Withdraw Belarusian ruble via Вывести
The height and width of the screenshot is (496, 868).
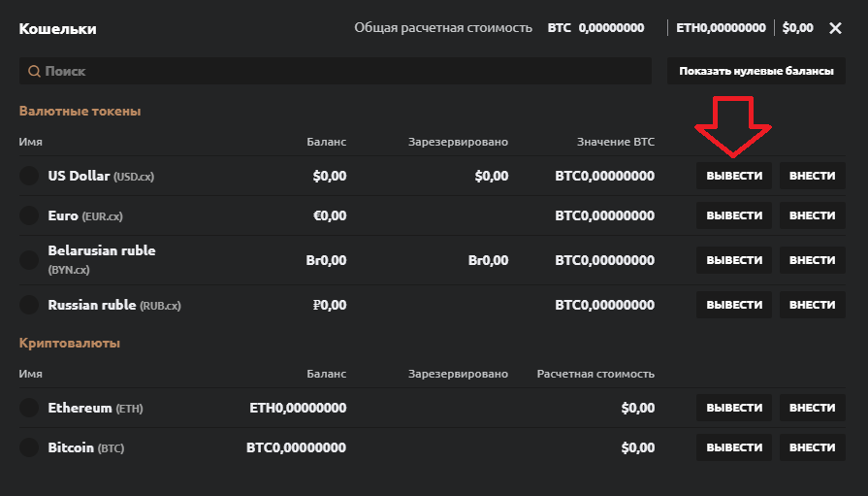pos(734,260)
